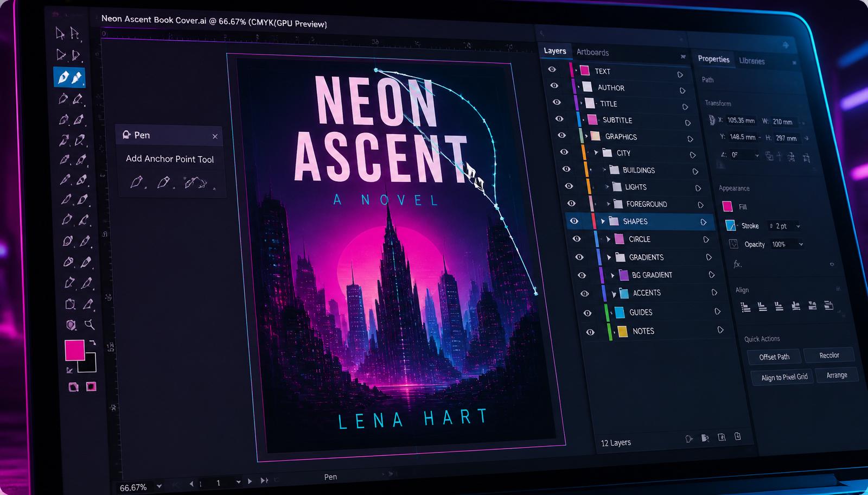Viewport: 868px width, 495px height.
Task: Hide the NOTES layer
Action: click(x=590, y=332)
